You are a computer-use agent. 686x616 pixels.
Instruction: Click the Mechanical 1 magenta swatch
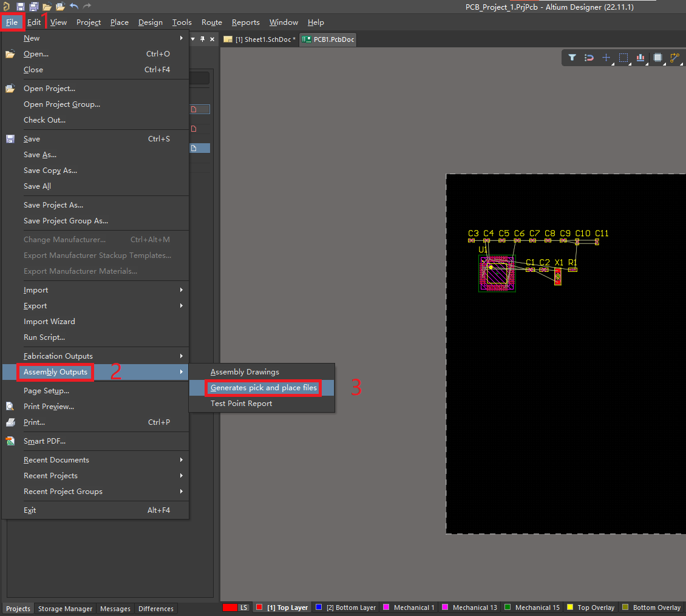pyautogui.click(x=386, y=608)
